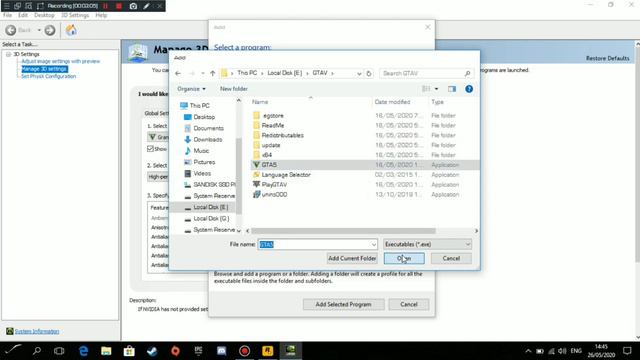Open the 3D Settings menu
The width and height of the screenshot is (640, 360).
pos(75,15)
